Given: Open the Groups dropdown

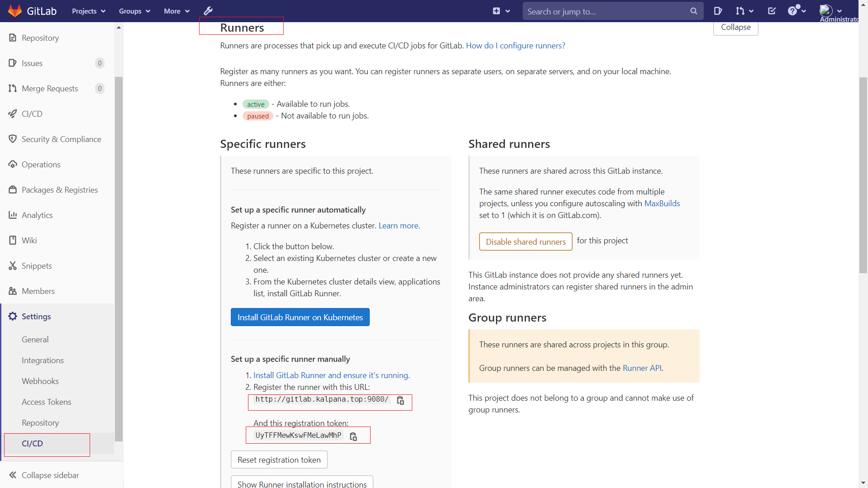Looking at the screenshot, I should point(134,11).
